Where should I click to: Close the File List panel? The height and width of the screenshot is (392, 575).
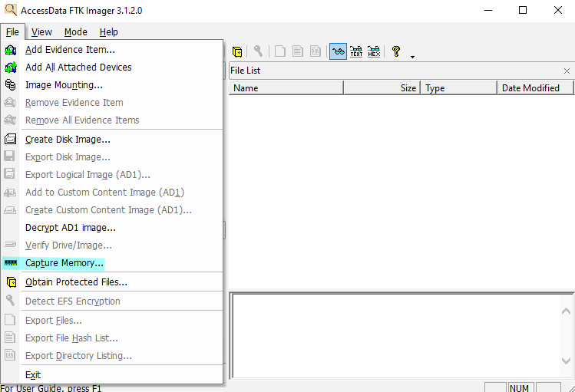[x=567, y=71]
